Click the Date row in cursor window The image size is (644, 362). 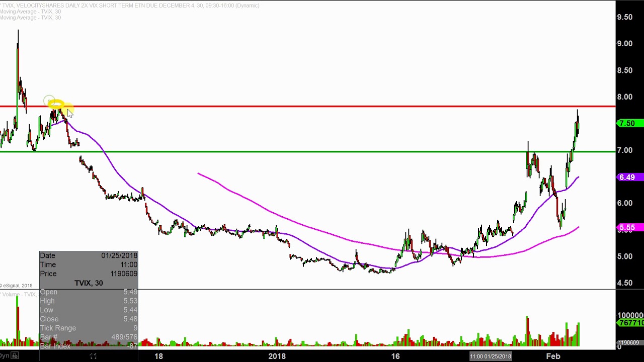tap(89, 255)
